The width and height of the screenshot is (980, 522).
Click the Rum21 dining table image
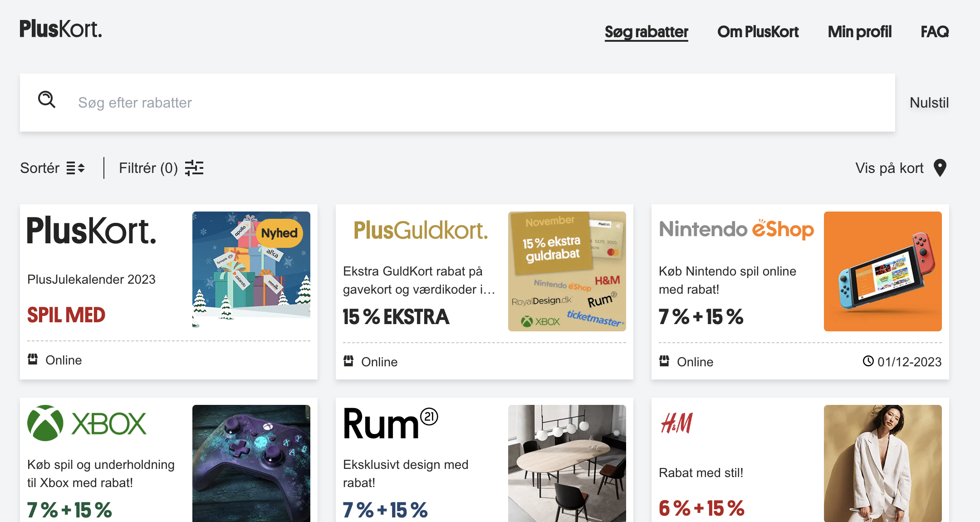click(567, 463)
